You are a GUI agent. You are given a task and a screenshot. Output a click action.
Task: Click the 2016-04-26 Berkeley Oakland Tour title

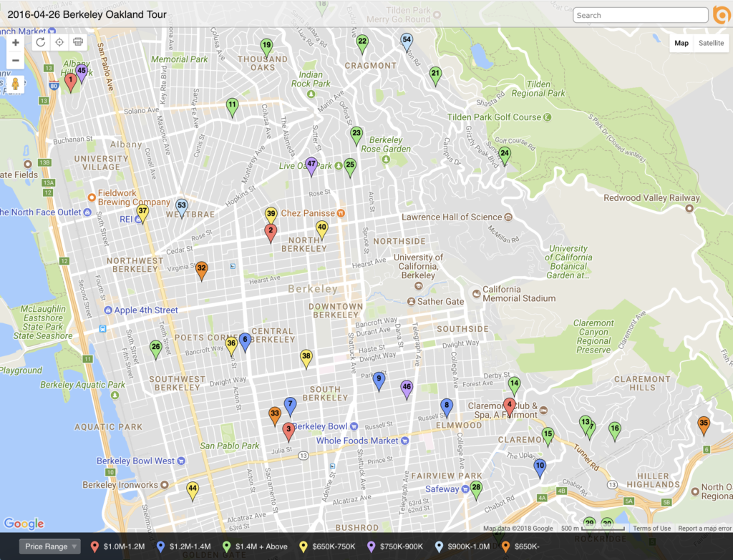click(87, 14)
